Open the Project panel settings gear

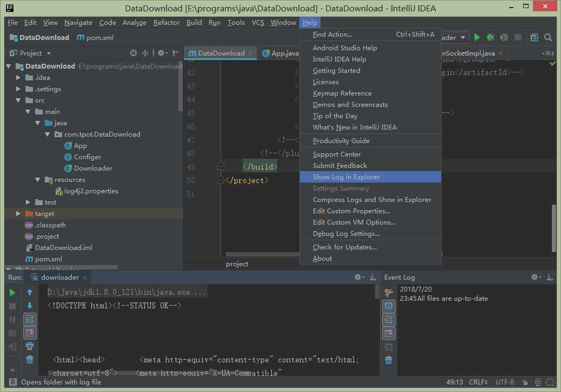coord(162,53)
